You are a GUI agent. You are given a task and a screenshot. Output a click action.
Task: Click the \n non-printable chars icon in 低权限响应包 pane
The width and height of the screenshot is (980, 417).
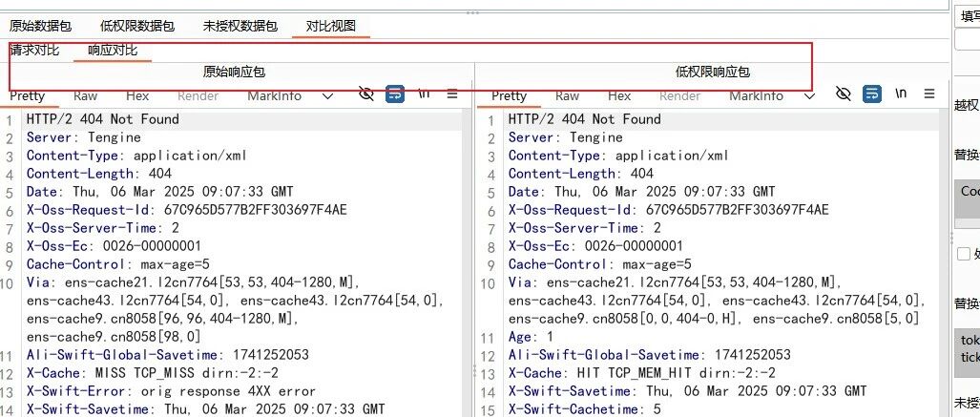click(901, 94)
